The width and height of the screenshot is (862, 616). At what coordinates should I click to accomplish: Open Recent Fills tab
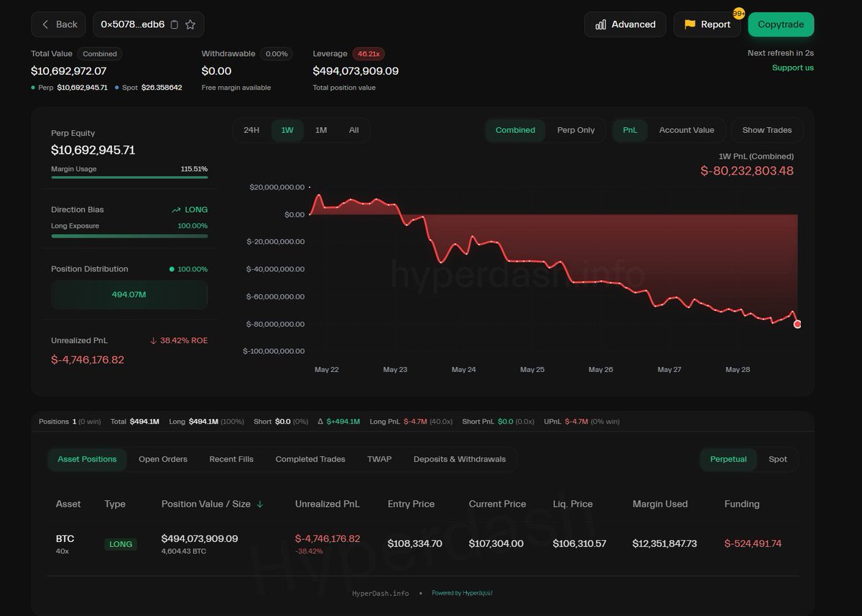tap(231, 459)
